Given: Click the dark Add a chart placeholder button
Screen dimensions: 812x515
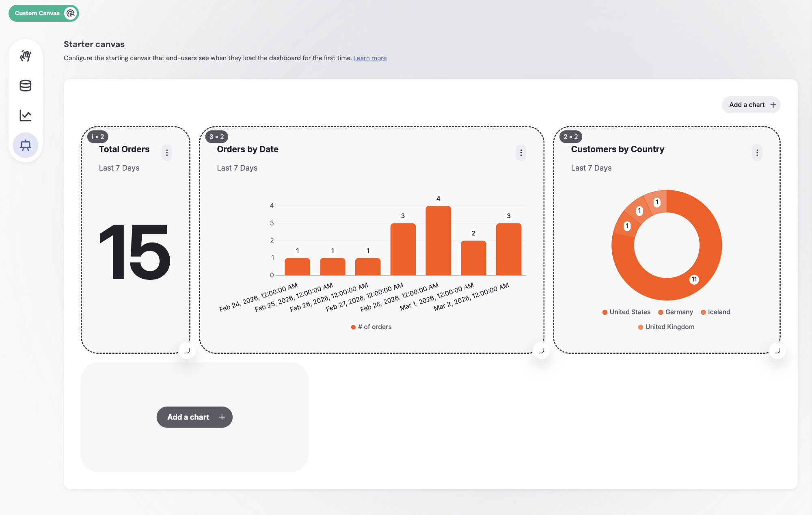Looking at the screenshot, I should click(194, 417).
